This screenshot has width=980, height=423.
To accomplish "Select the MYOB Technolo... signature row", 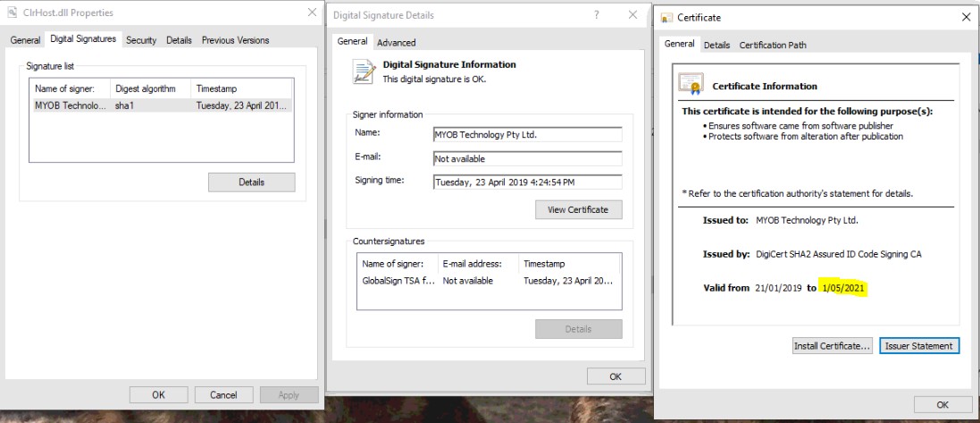I will click(162, 106).
